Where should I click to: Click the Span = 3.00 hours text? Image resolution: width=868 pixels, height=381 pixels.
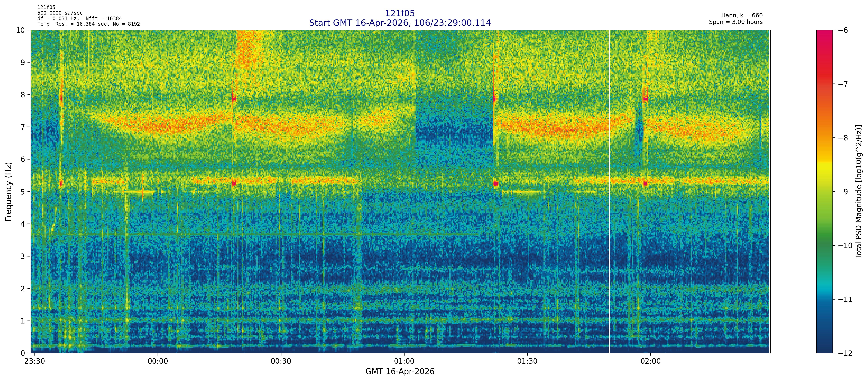736,22
